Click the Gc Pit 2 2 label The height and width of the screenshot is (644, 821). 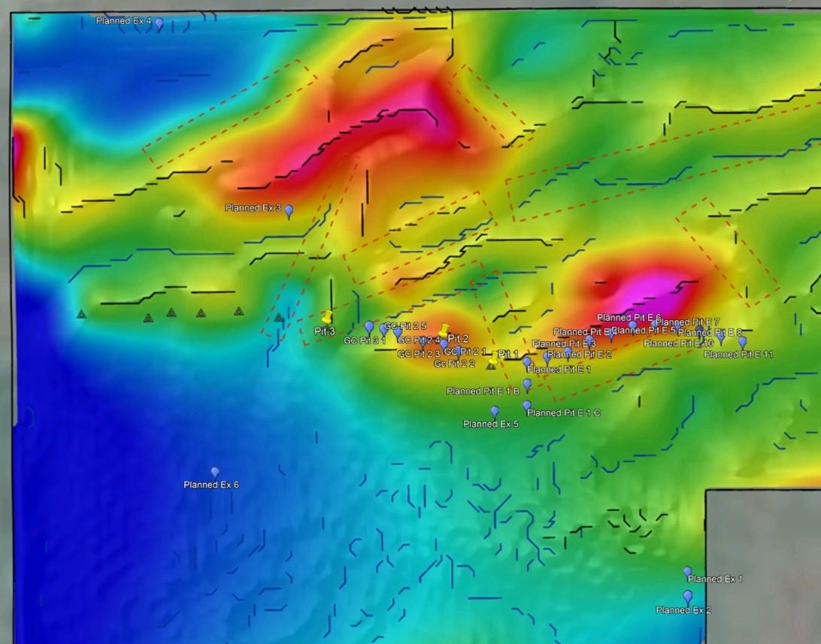point(454,364)
